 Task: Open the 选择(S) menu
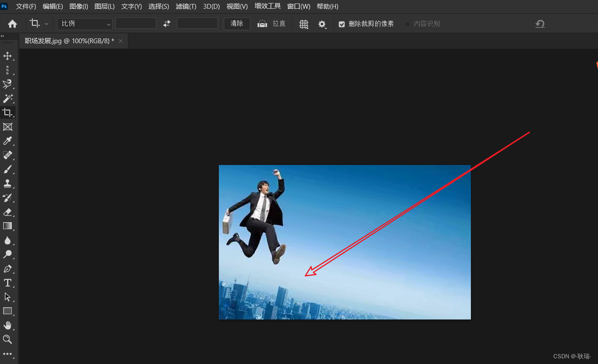tap(159, 7)
